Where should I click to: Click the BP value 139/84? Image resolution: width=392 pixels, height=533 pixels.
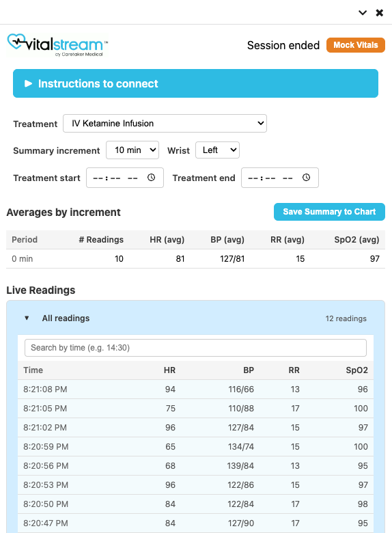click(x=240, y=466)
